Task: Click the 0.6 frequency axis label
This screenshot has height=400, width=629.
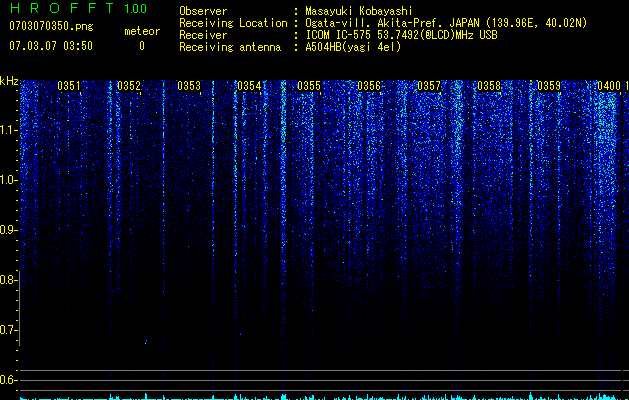Action: click(x=7, y=380)
